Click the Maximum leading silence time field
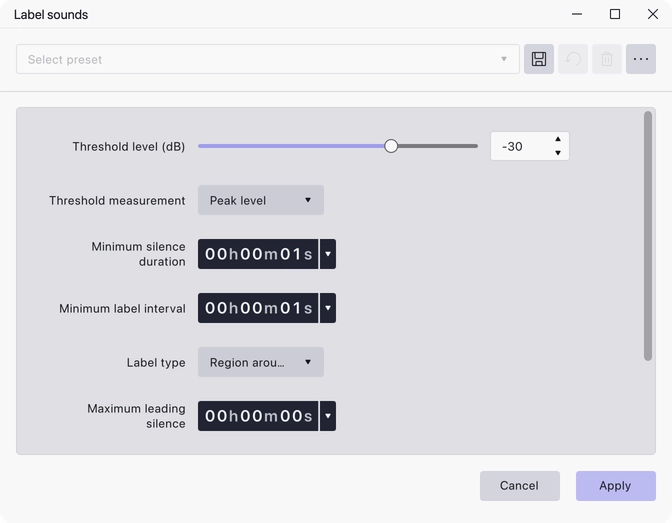 (x=258, y=416)
